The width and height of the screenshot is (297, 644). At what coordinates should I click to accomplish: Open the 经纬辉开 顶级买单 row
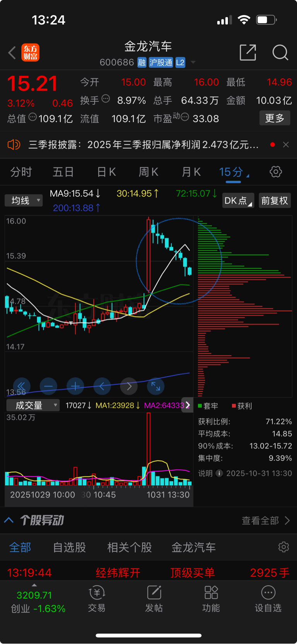pyautogui.click(x=148, y=572)
